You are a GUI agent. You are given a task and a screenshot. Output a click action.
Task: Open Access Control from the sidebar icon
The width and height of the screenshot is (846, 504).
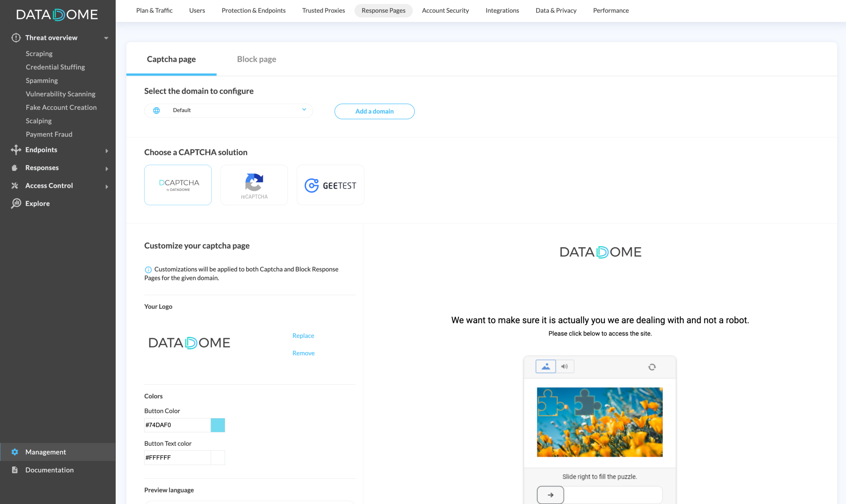tap(15, 185)
